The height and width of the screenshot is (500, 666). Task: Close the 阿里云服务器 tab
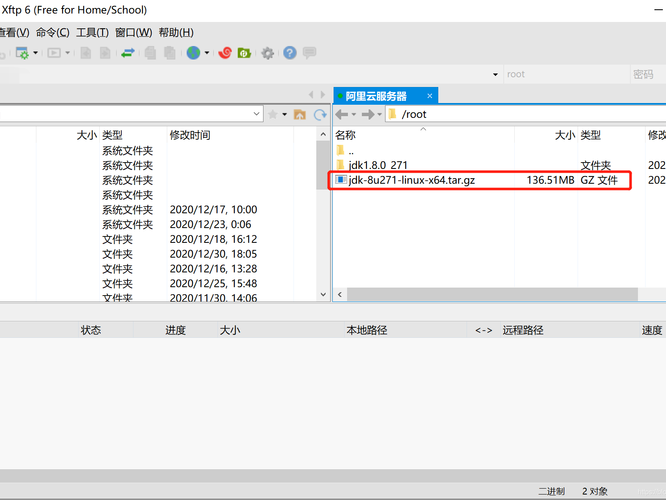tap(430, 96)
